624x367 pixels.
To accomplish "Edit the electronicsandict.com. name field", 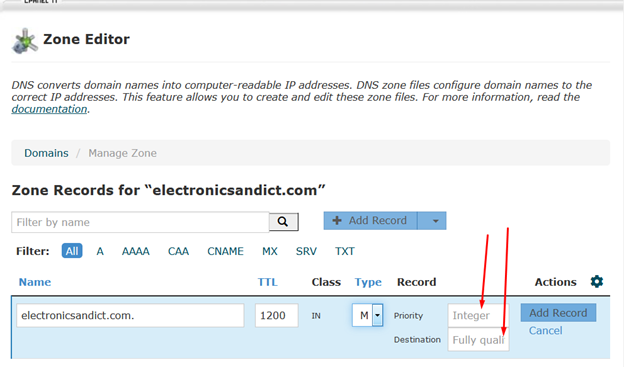I will point(130,316).
